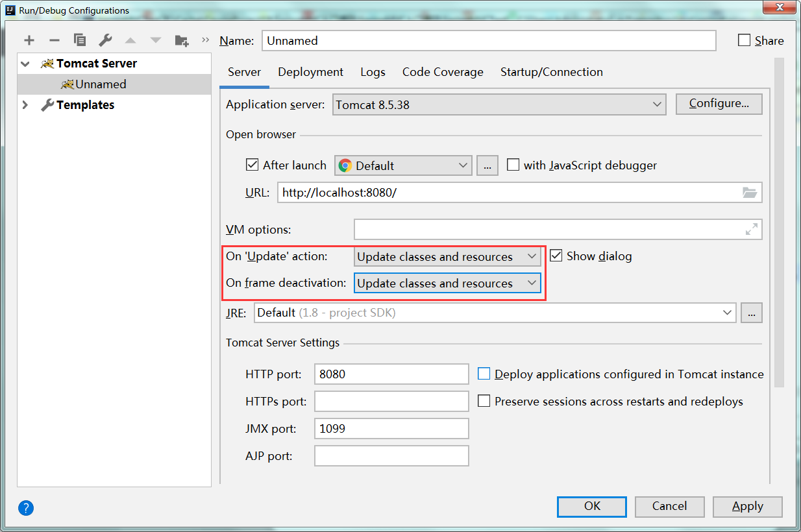
Task: Click the Configure... button
Action: (x=719, y=104)
